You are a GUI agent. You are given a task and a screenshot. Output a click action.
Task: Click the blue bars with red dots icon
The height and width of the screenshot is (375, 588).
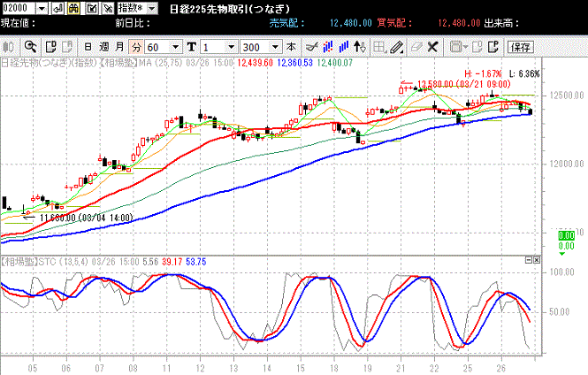pyautogui.click(x=328, y=47)
